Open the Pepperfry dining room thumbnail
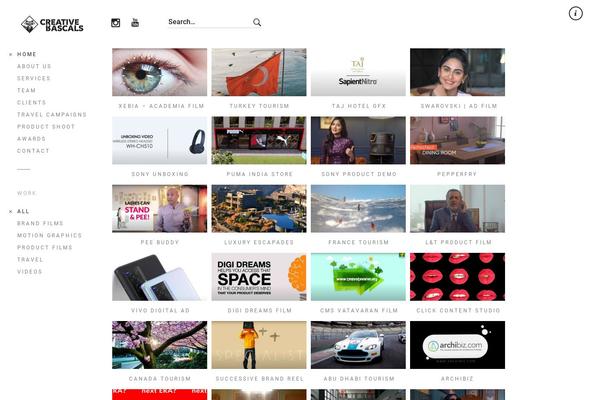Image resolution: width=600 pixels, height=400 pixels. [x=458, y=140]
